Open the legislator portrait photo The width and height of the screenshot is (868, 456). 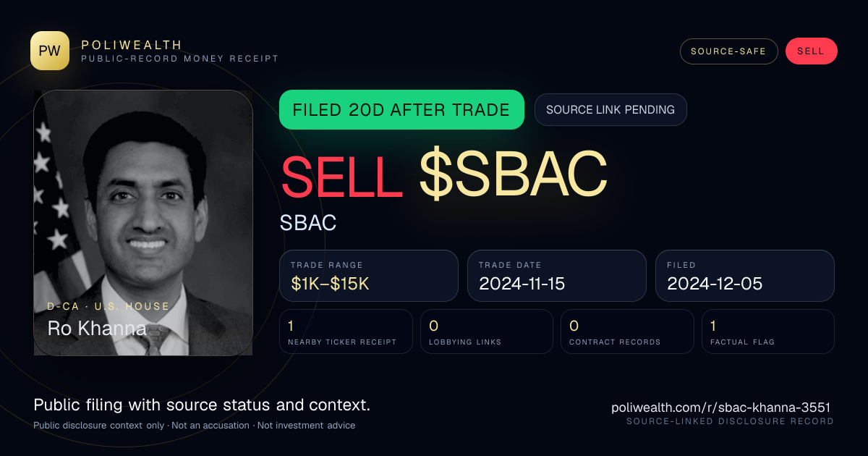pos(143,223)
